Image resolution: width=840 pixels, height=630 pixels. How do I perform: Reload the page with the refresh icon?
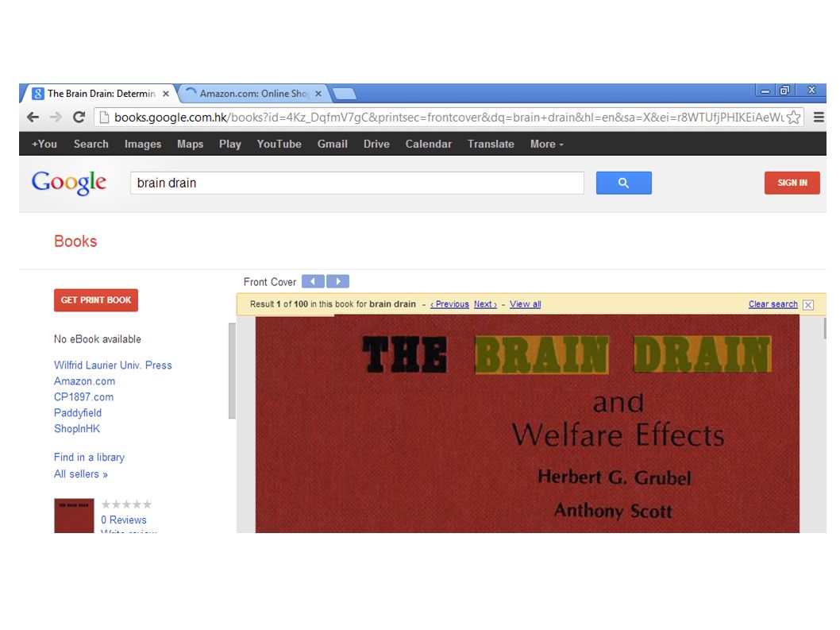(x=79, y=117)
